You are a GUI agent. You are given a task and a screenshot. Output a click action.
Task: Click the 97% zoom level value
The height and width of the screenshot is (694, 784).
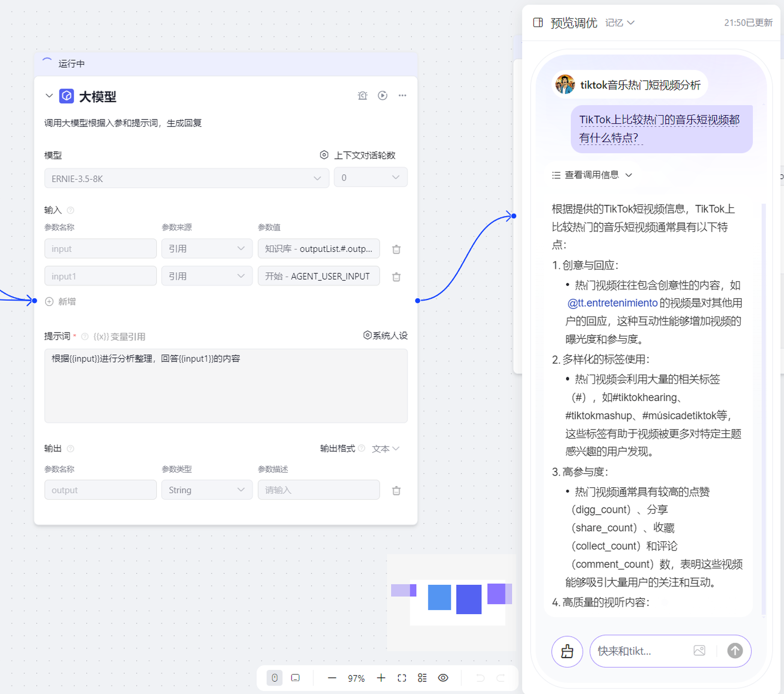pyautogui.click(x=356, y=678)
